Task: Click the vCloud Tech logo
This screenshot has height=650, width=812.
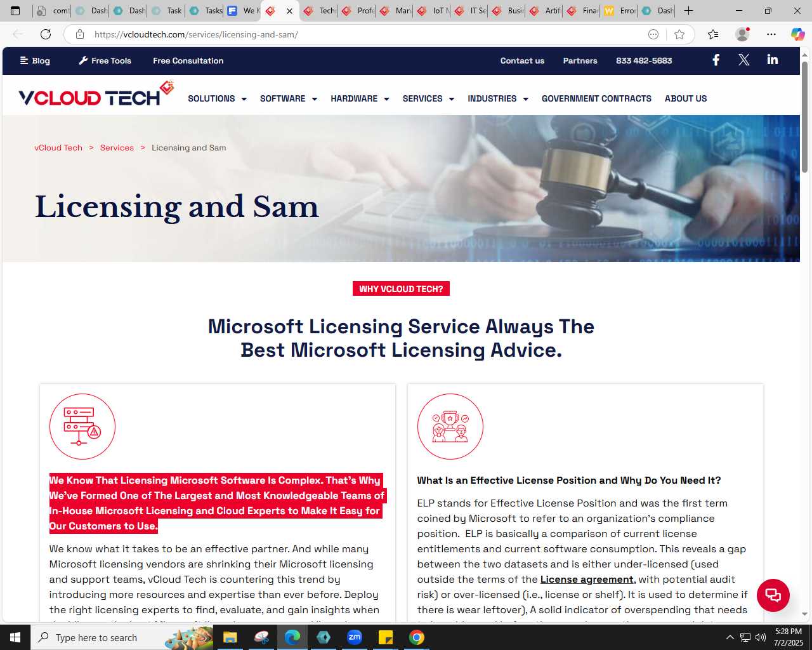Action: click(96, 94)
